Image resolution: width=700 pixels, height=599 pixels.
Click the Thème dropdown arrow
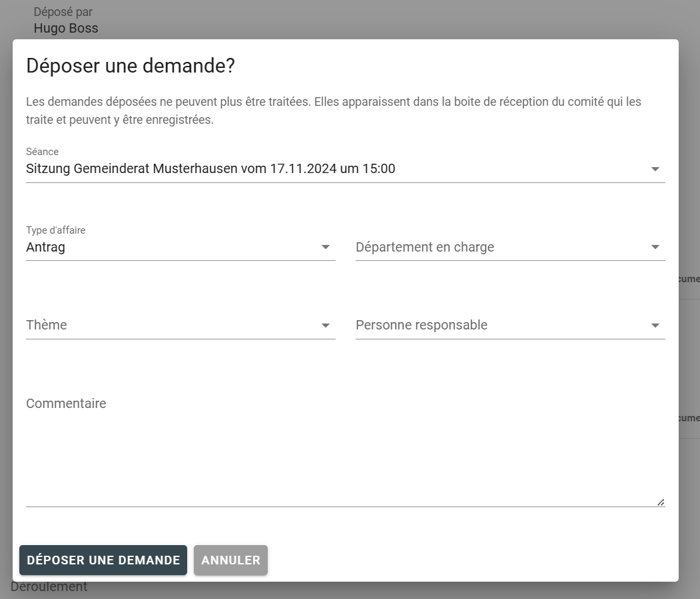click(325, 325)
